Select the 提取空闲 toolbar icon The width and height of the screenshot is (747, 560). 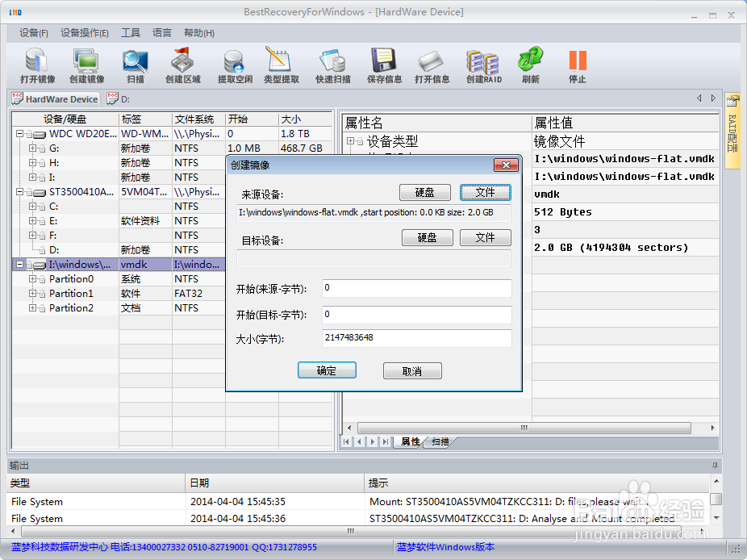pos(235,66)
